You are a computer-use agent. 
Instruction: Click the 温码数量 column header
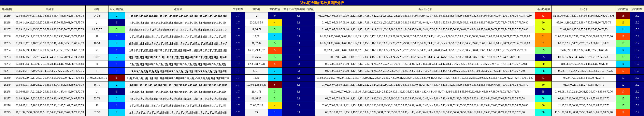point(275,9)
